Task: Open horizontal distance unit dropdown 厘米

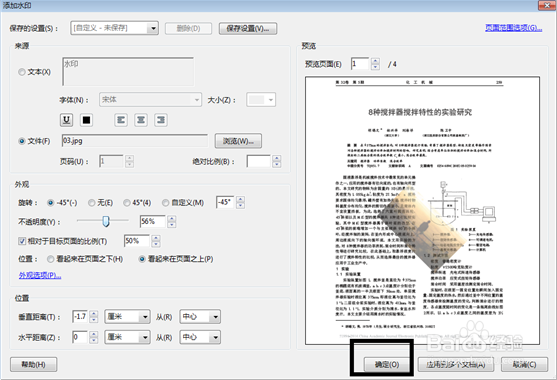Action: [x=128, y=337]
